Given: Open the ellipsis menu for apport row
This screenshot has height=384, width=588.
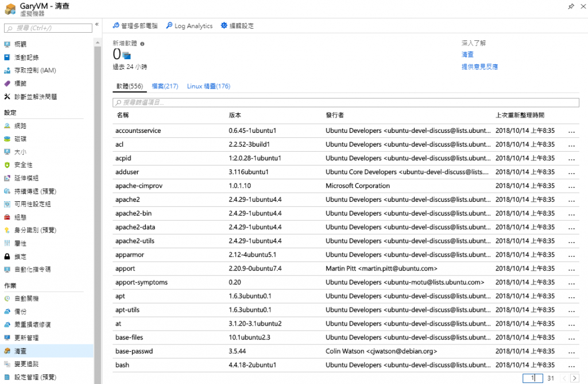Looking at the screenshot, I should coord(571,269).
